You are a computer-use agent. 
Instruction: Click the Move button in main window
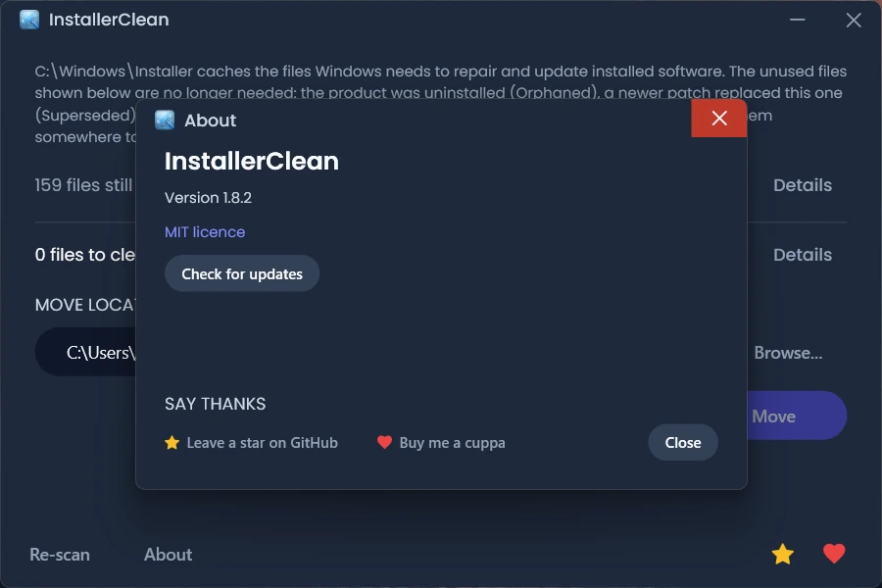tap(797, 416)
